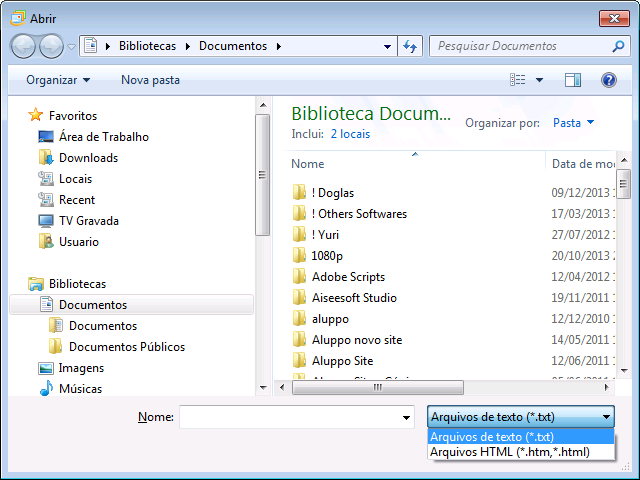The height and width of the screenshot is (480, 640).
Task: Click the Downloads folder icon
Action: [46, 158]
